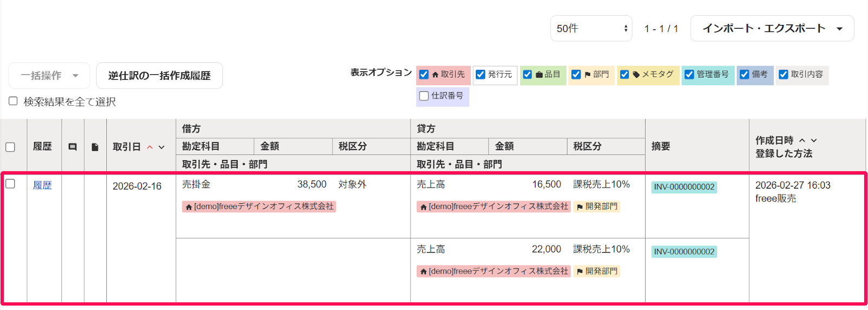The image size is (868, 310).
Task: Sort 取引日 ascending with up arrow
Action: coord(150,147)
